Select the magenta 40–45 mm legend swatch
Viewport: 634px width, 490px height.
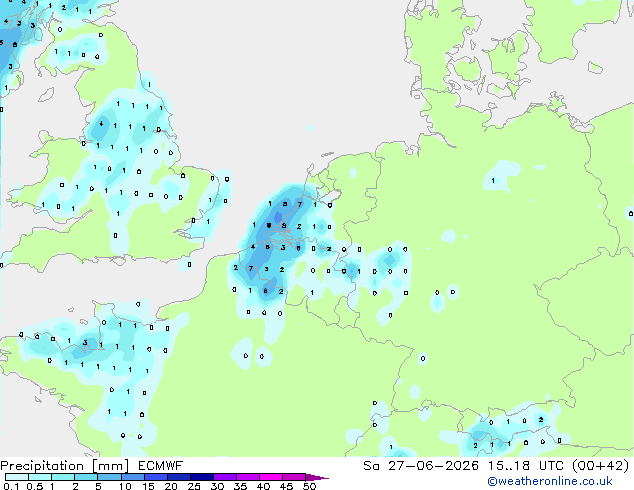[271, 477]
